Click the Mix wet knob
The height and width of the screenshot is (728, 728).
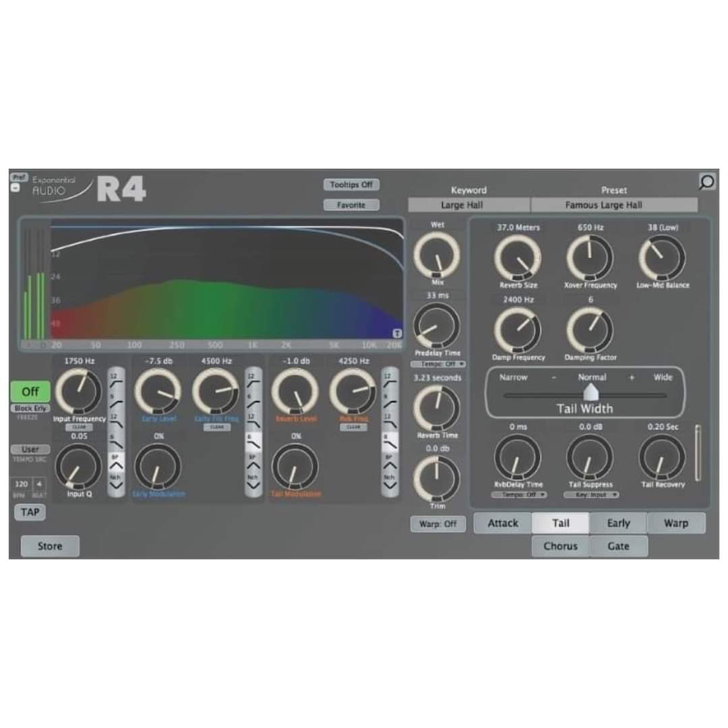[436, 255]
